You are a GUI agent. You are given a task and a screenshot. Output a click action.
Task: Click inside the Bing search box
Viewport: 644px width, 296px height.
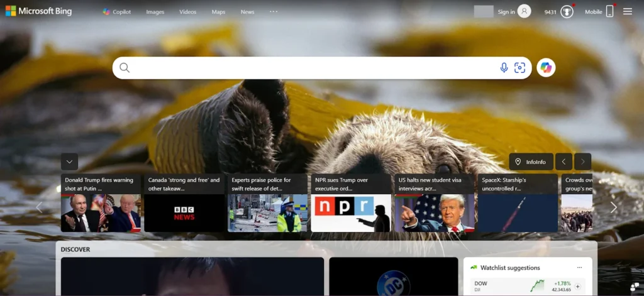click(x=308, y=68)
